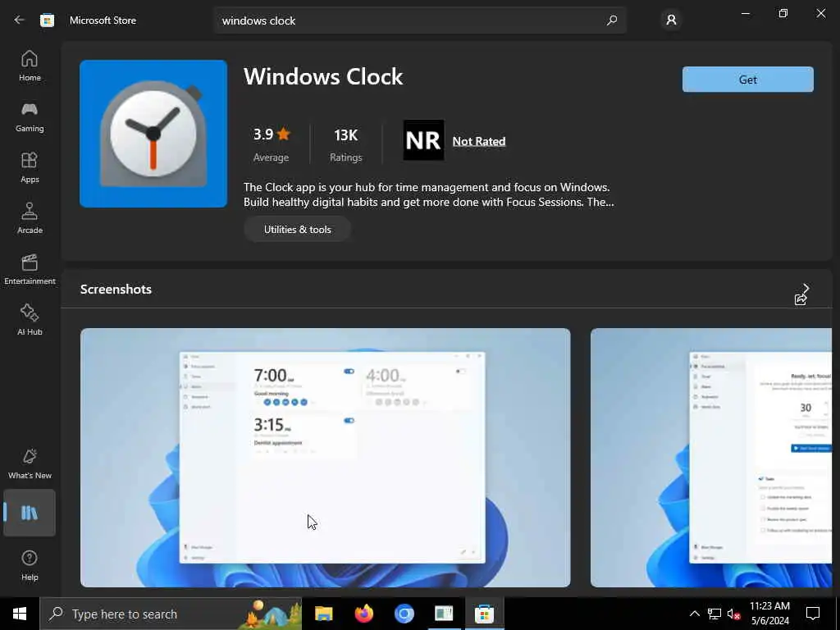Viewport: 840px width, 630px height.
Task: Open Entertainment section in the sidebar
Action: click(x=30, y=269)
